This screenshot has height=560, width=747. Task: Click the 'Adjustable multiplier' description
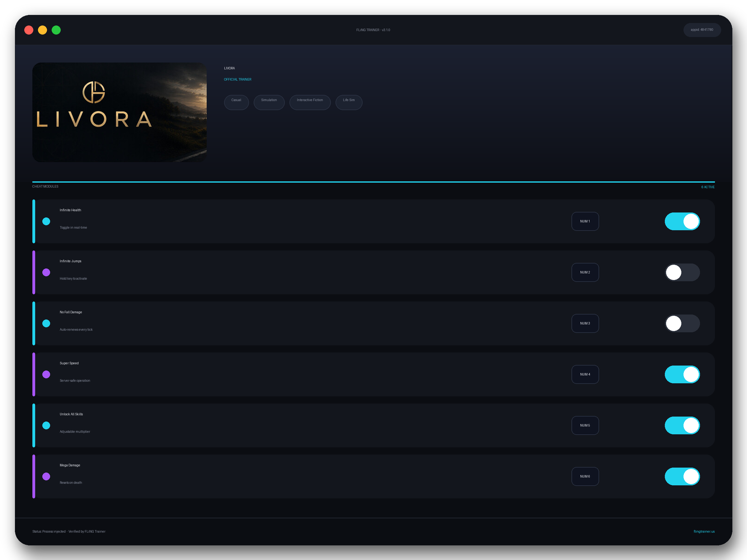tap(75, 432)
